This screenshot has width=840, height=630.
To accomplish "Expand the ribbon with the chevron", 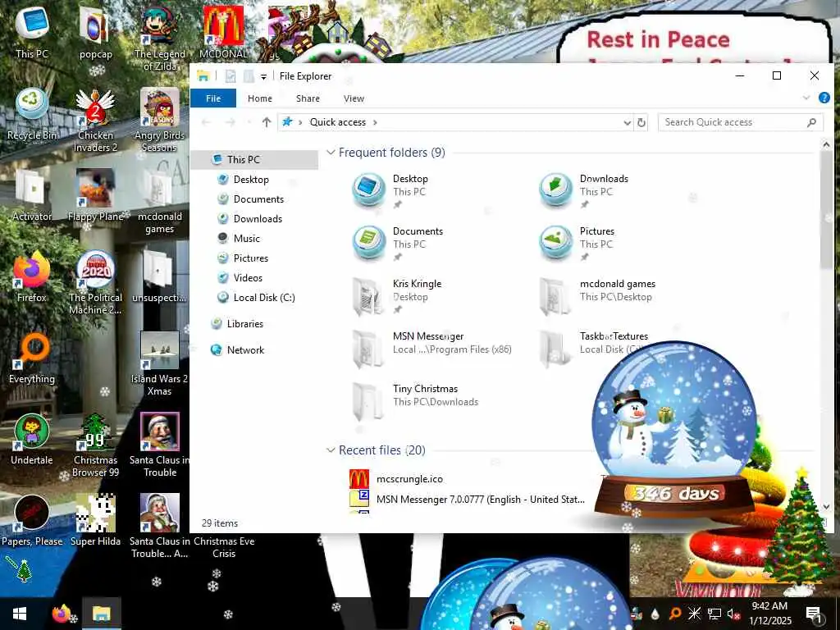I will (806, 98).
